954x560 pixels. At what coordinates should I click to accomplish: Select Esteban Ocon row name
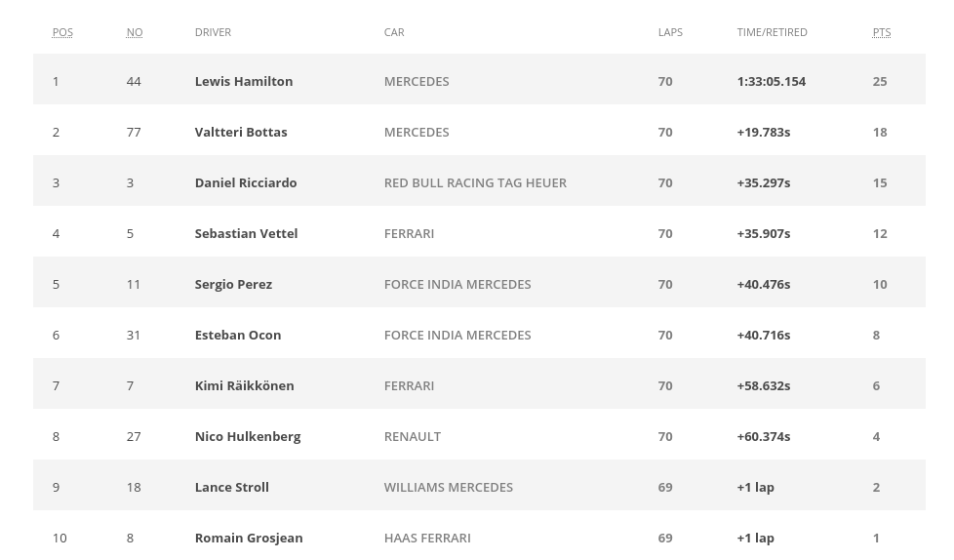point(237,335)
